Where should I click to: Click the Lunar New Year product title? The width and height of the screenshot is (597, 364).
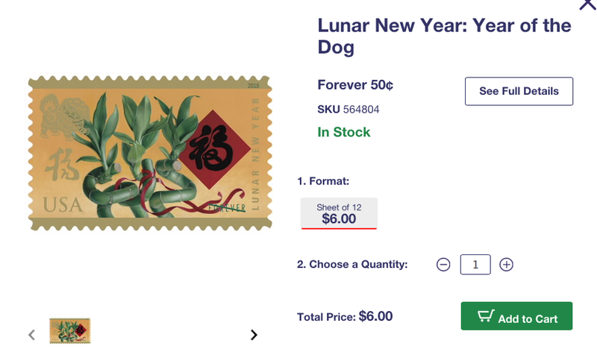click(444, 37)
